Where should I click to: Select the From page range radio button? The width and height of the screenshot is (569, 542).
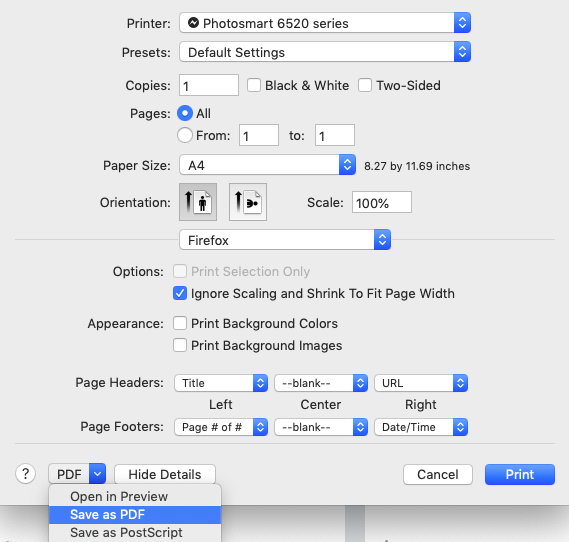(x=185, y=135)
